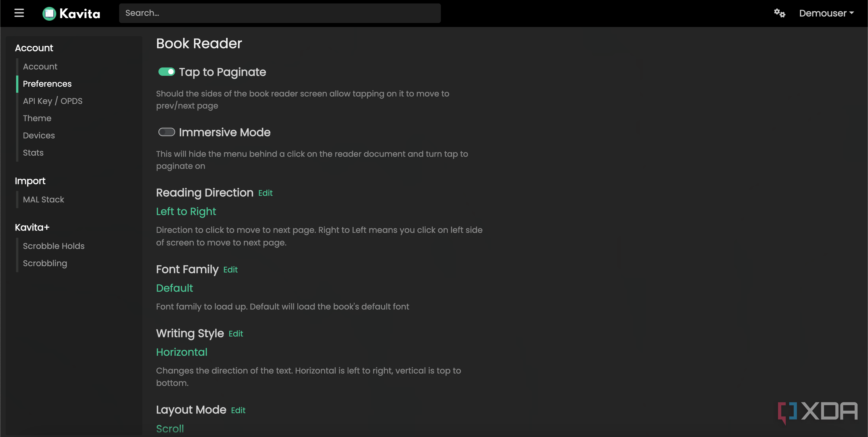Select Preferences in the sidebar
This screenshot has height=437, width=868.
pos(47,84)
